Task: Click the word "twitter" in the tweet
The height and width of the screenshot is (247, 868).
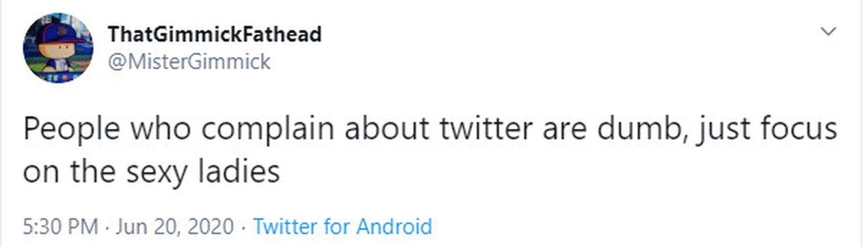Action: (x=486, y=129)
